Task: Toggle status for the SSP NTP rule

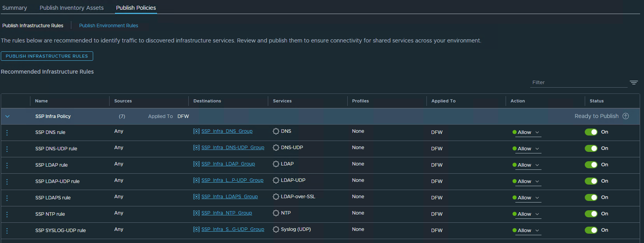Action: (x=591, y=214)
